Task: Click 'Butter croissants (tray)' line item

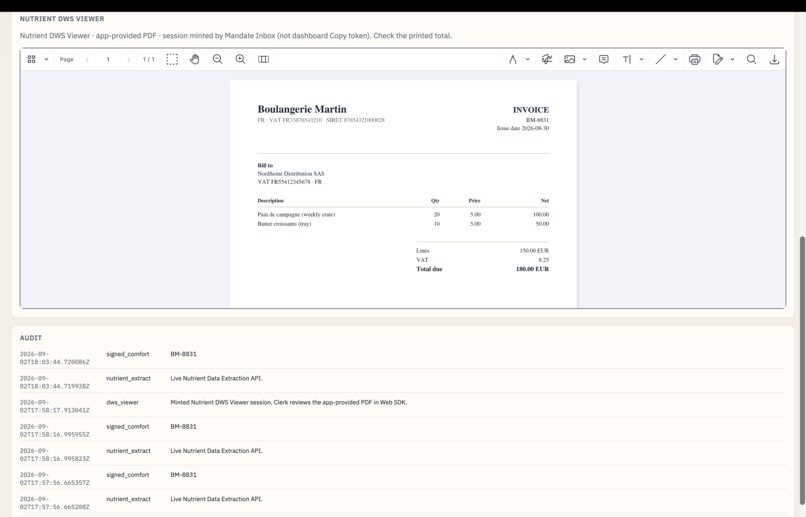Action: coord(284,224)
